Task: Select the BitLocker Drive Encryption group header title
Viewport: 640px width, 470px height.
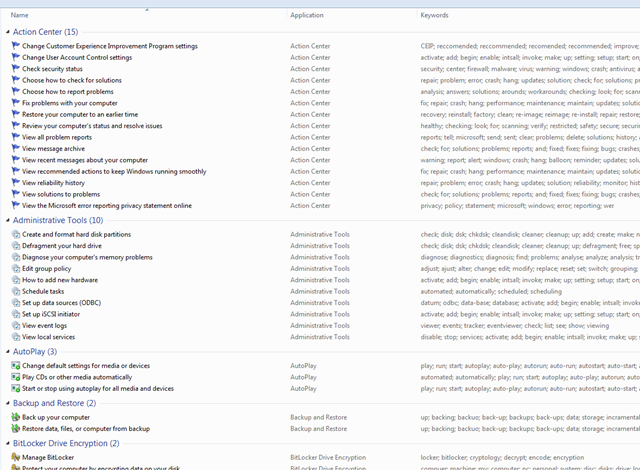Action: [x=66, y=443]
